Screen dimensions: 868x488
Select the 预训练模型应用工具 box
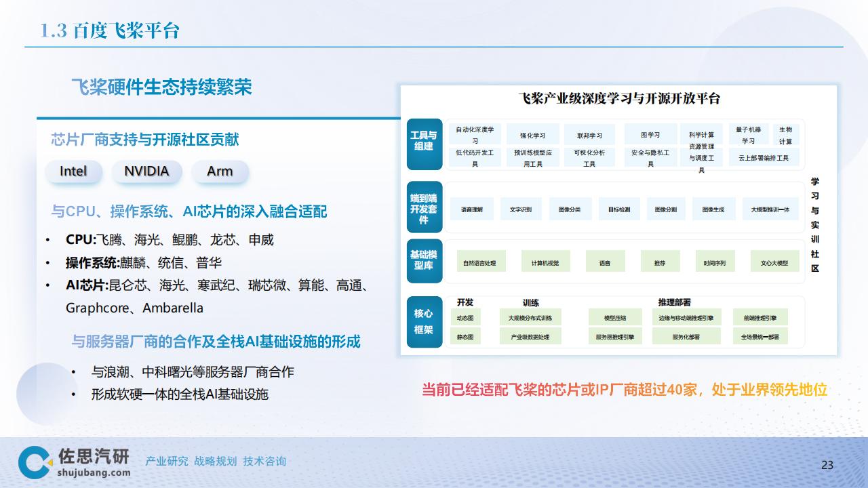(532, 158)
